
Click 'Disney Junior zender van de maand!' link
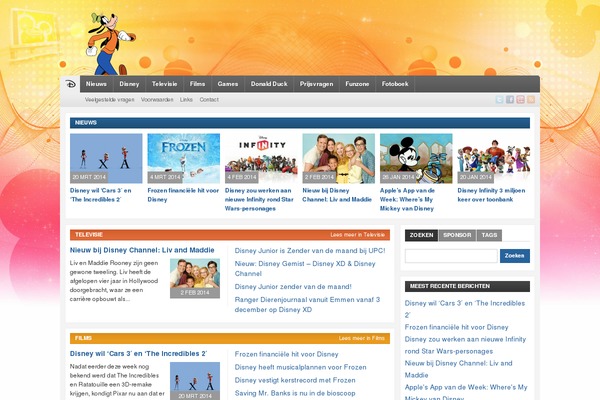293,287
